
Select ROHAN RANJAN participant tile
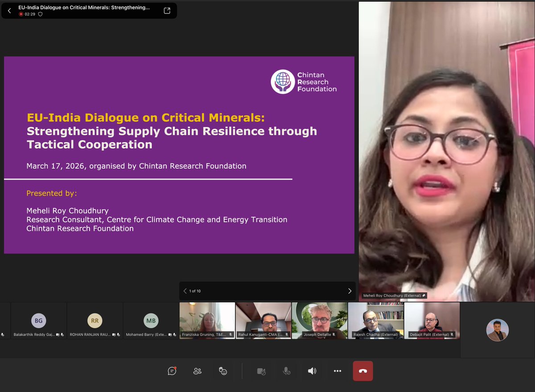pyautogui.click(x=95, y=321)
